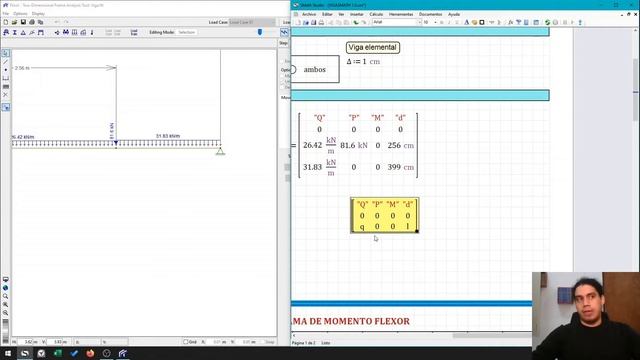Toggle the Grid checkbox in Ftool
This screenshot has width=640, height=360.
(x=185, y=342)
